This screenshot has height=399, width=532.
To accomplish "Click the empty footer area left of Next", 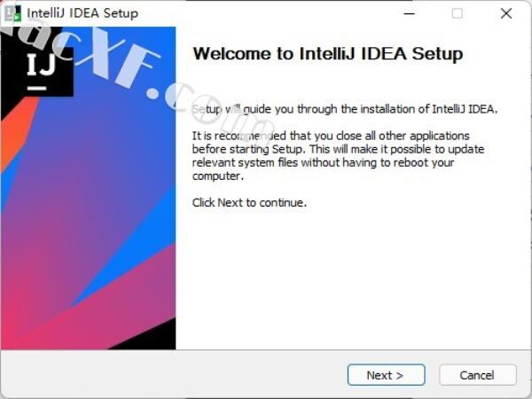I will (173, 375).
